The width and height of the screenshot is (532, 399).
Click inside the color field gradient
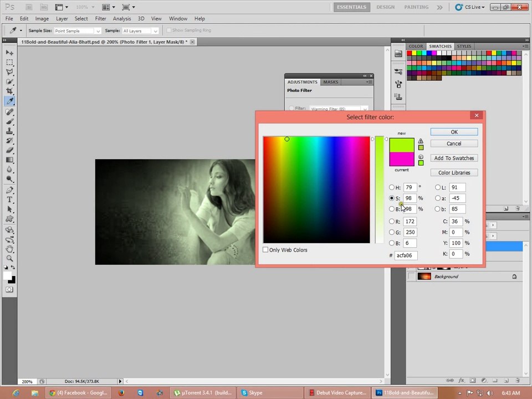(316, 190)
